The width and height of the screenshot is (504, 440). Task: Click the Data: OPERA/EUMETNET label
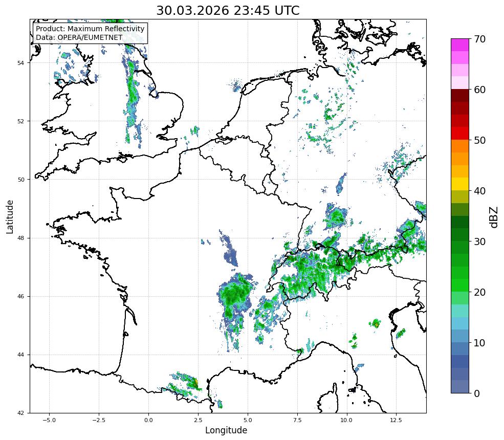click(x=79, y=37)
